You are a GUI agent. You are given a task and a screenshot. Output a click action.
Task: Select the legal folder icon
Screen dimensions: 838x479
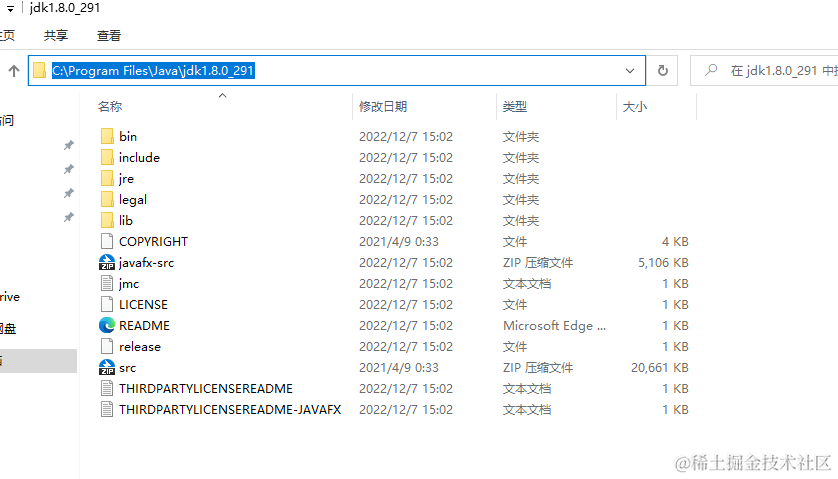point(107,199)
